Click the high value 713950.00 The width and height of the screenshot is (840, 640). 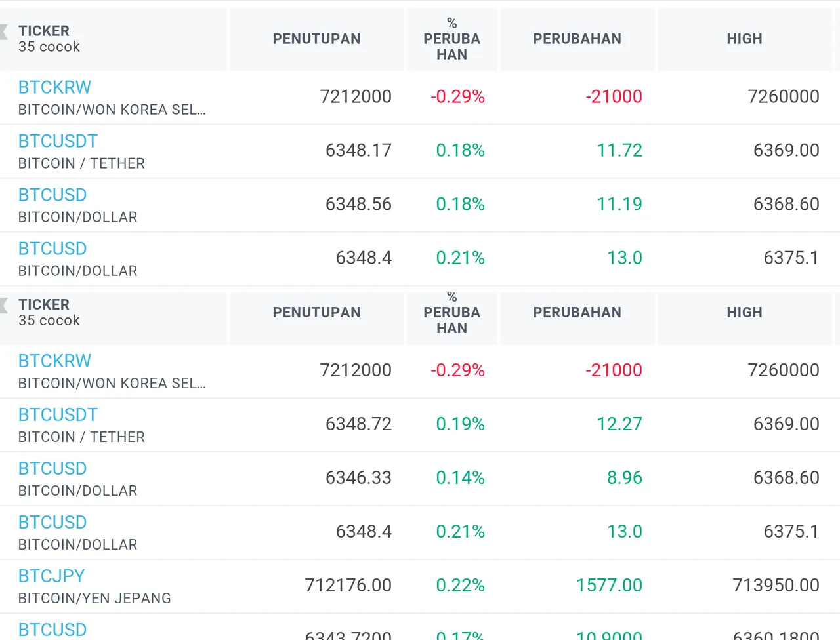click(x=776, y=585)
